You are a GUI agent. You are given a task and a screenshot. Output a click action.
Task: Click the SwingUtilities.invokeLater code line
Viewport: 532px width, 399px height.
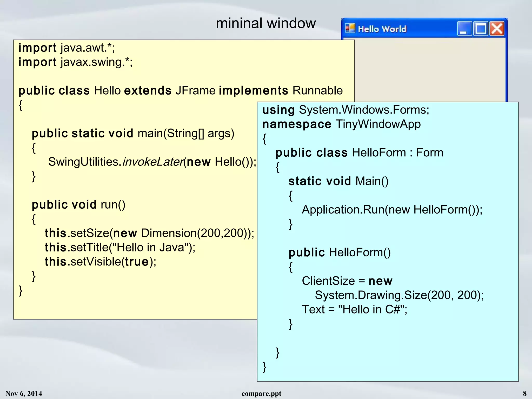(x=152, y=162)
